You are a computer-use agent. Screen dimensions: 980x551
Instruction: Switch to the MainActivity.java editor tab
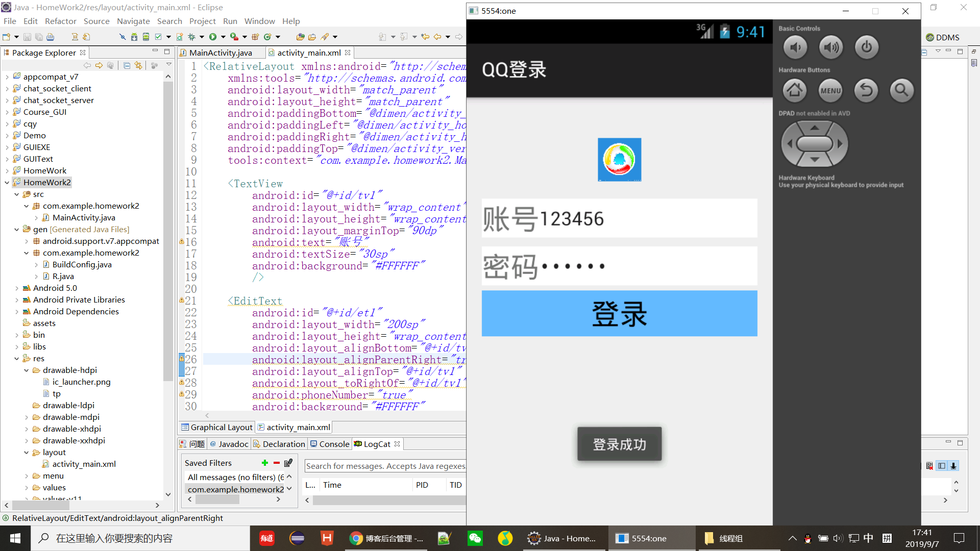pyautogui.click(x=220, y=53)
